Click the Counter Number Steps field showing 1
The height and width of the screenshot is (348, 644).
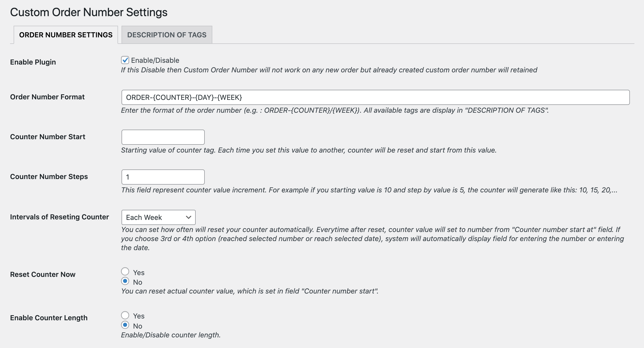[163, 177]
